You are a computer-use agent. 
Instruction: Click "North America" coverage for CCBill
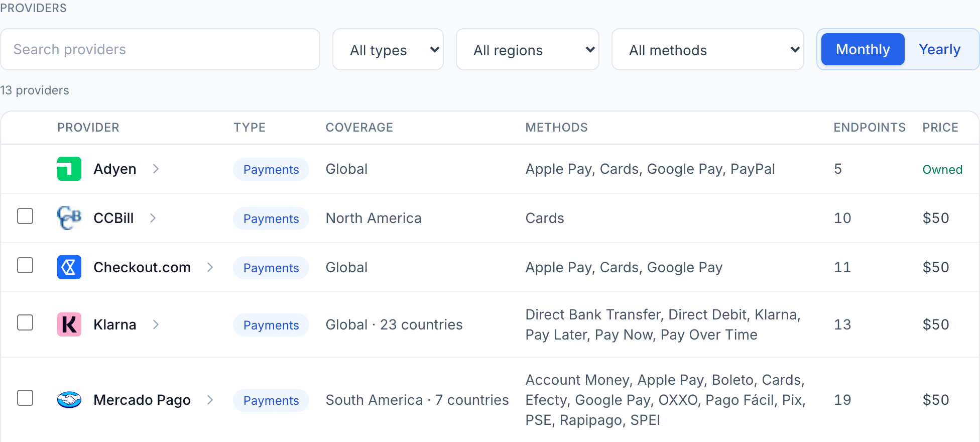[374, 218]
